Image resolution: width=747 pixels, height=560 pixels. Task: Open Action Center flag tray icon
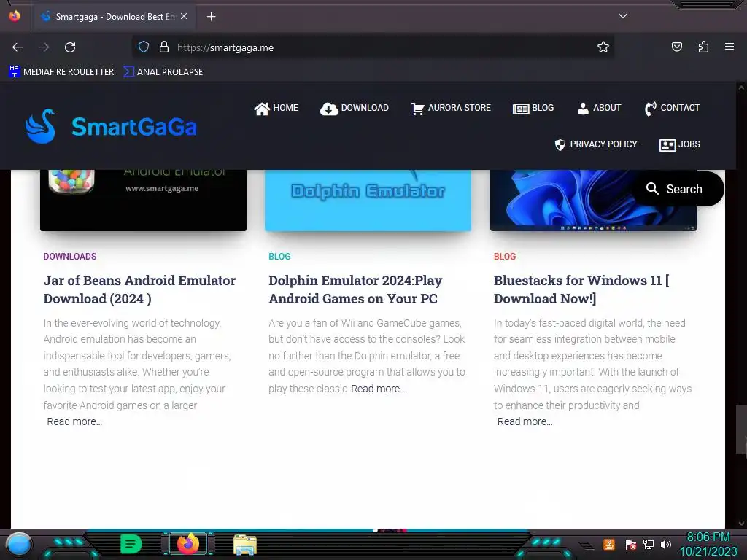631,544
